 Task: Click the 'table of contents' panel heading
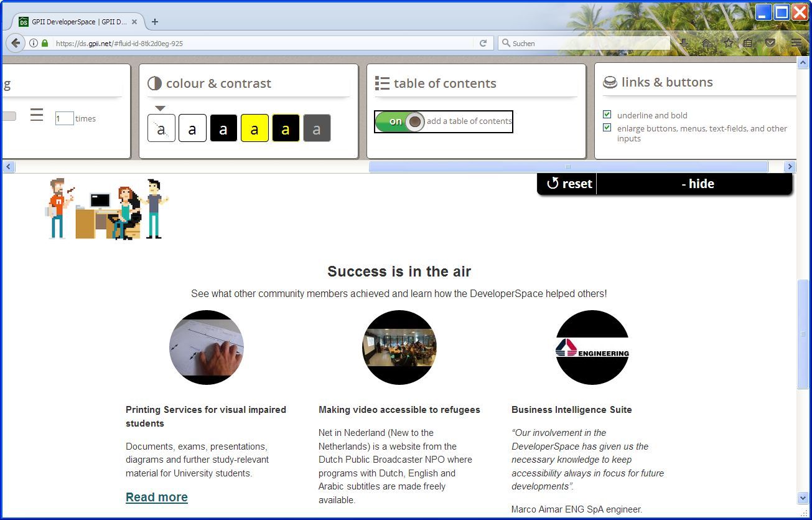pos(445,83)
